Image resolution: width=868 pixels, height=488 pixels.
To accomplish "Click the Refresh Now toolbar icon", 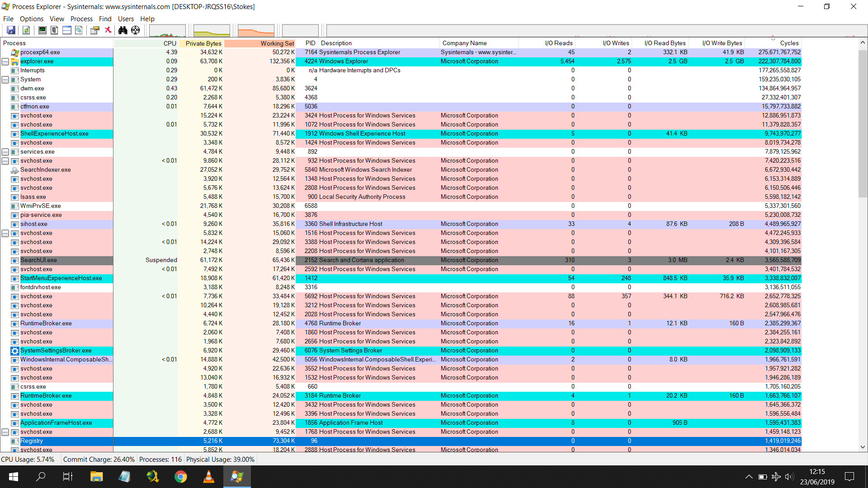I will [x=26, y=30].
